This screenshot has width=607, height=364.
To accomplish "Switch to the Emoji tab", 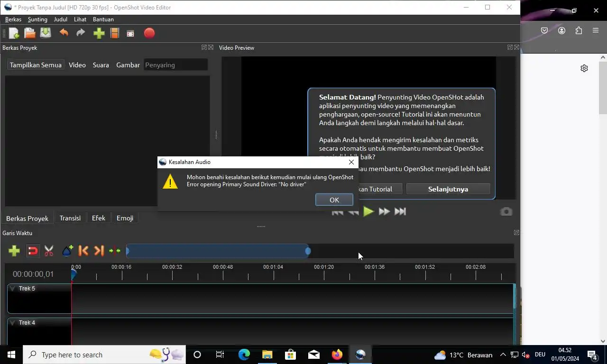I will (125, 218).
